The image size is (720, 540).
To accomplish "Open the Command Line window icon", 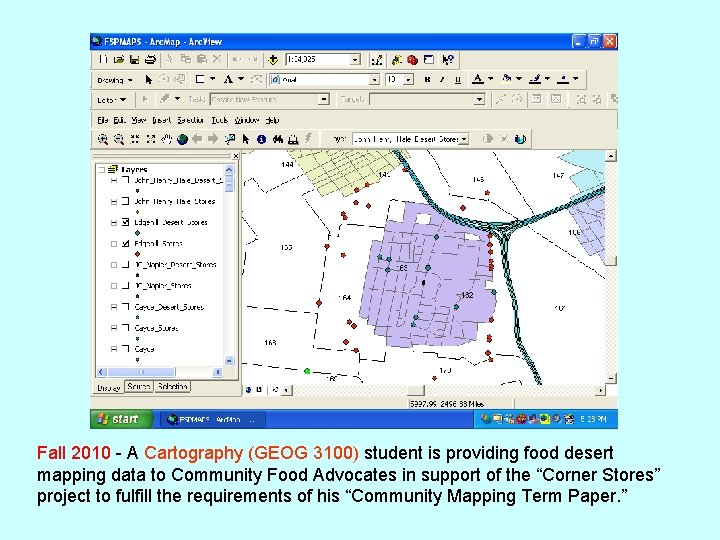I will pyautogui.click(x=428, y=60).
